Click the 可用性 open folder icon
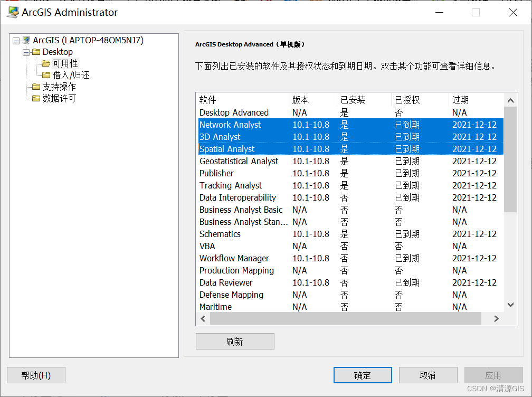The image size is (532, 397). [x=46, y=63]
